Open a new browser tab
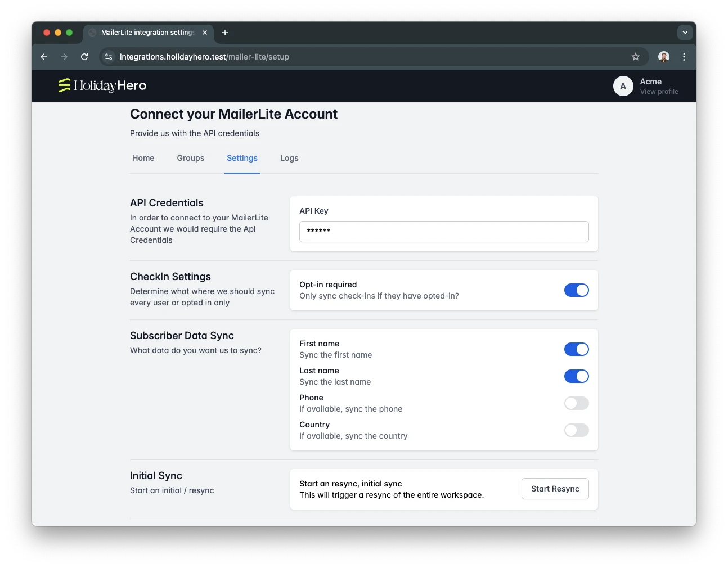Image resolution: width=728 pixels, height=568 pixels. click(225, 33)
